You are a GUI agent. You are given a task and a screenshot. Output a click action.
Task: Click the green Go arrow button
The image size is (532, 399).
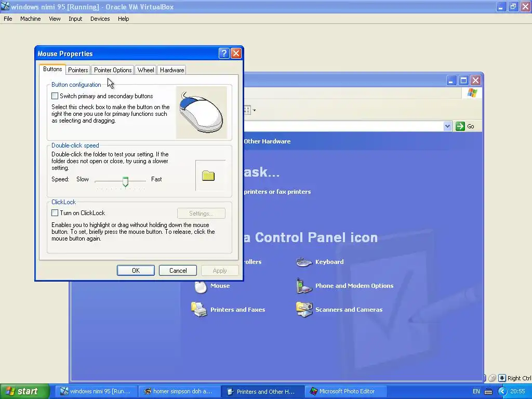click(460, 126)
